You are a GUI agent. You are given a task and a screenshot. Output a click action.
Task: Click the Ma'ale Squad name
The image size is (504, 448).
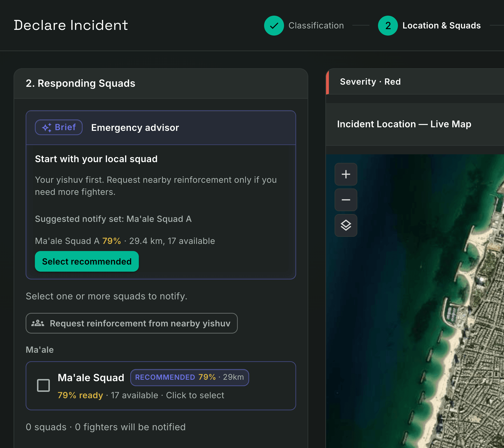91,378
